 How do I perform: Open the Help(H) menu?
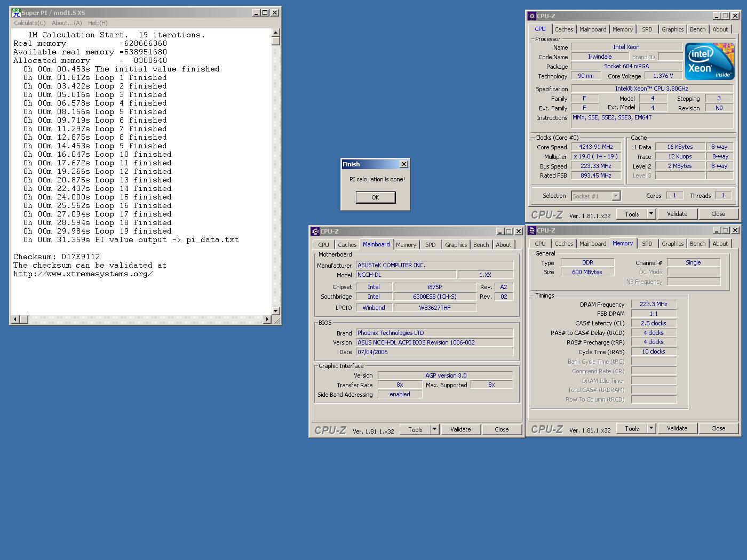tap(98, 23)
